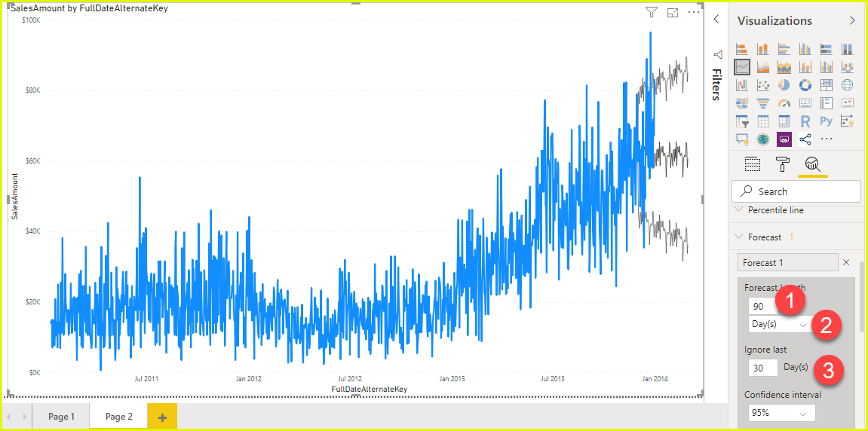This screenshot has height=431, width=868.
Task: Open focus mode for the chart
Action: [673, 12]
